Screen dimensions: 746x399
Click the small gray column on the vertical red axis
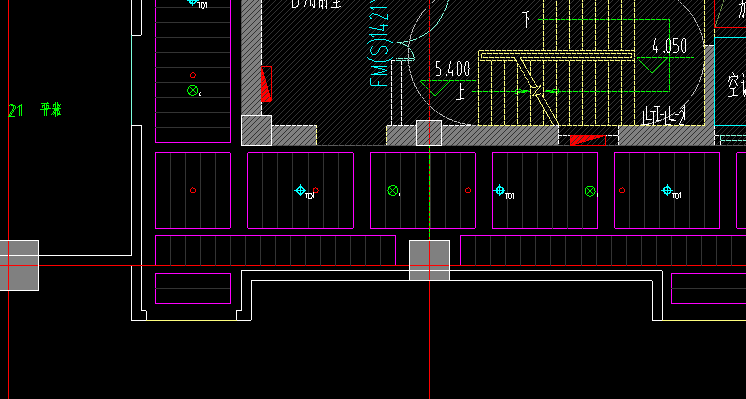[429, 133]
